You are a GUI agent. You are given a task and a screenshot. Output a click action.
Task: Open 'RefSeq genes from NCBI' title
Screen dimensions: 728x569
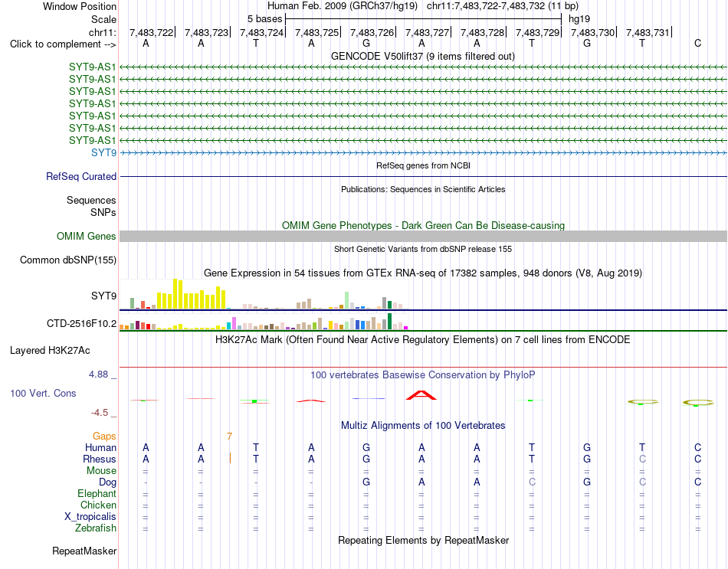tap(424, 165)
